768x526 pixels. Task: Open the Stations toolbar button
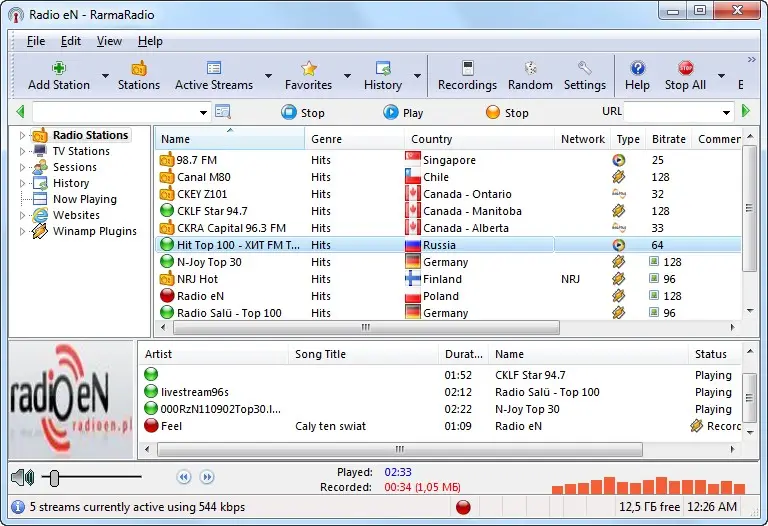(x=139, y=75)
